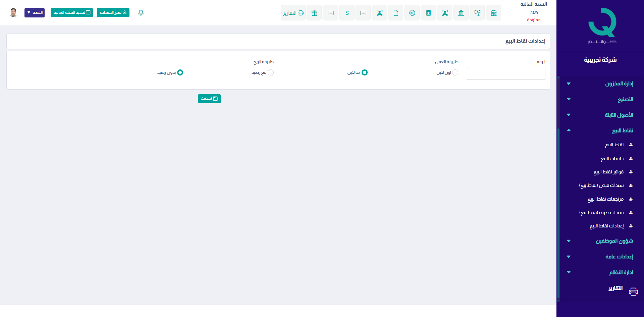Select the اون لاين radio option
Viewport: 644px width, 317px height.
coord(455,72)
